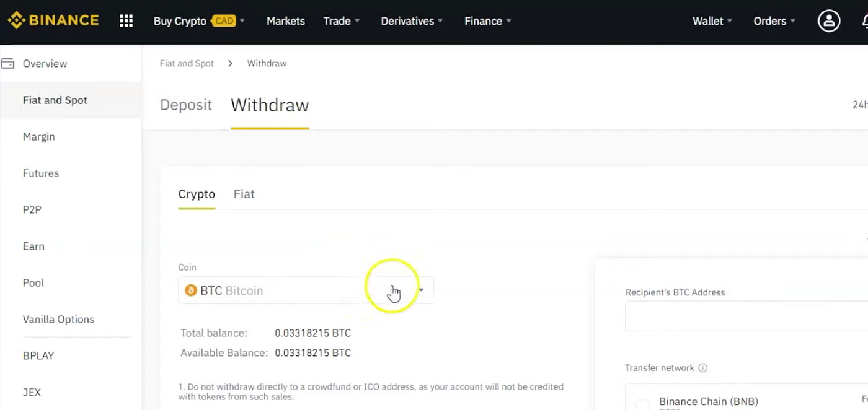Open the BTC coin selector dropdown
Image resolution: width=868 pixels, height=410 pixels.
tap(420, 290)
